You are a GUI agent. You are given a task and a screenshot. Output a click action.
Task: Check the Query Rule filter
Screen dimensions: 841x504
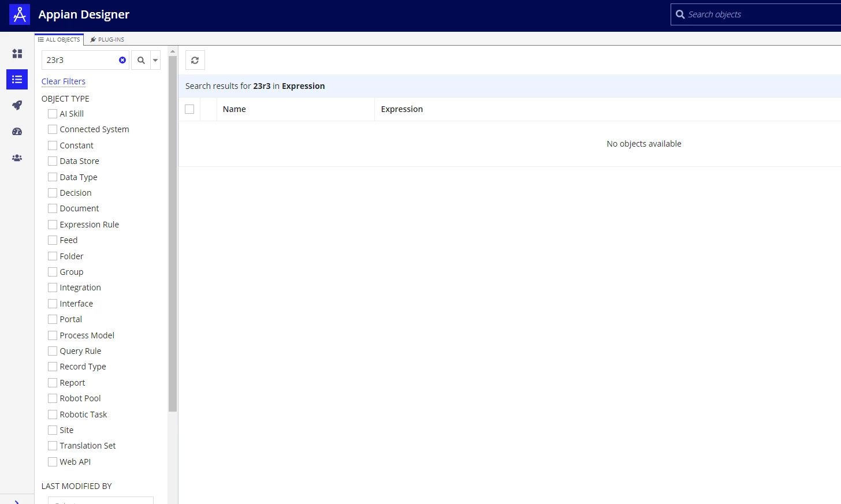53,351
